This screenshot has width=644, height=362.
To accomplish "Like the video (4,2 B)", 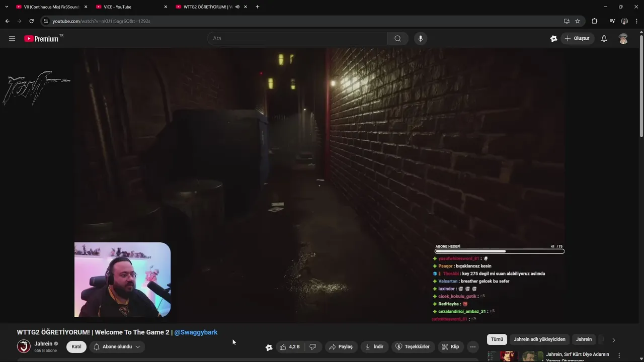I will tap(290, 347).
